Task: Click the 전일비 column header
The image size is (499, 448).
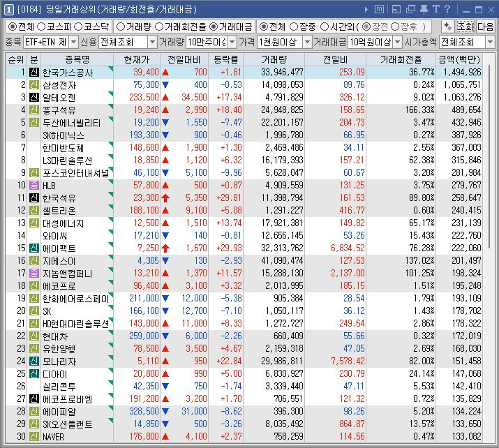Action: point(336,59)
